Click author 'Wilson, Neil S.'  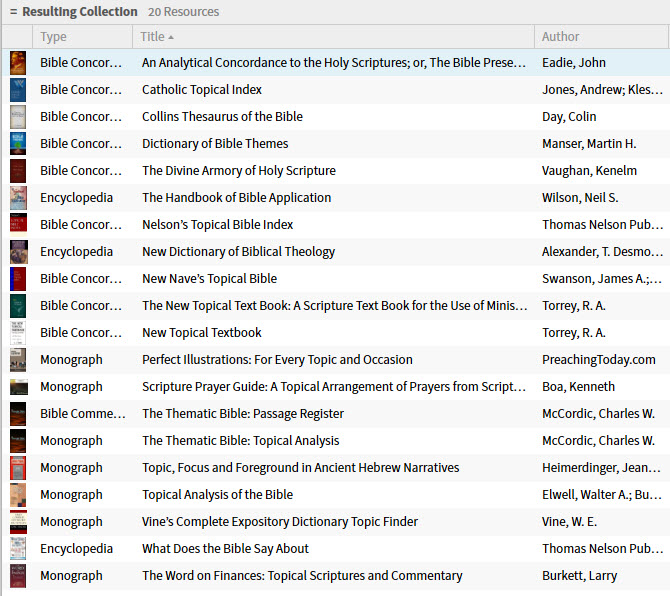[580, 198]
